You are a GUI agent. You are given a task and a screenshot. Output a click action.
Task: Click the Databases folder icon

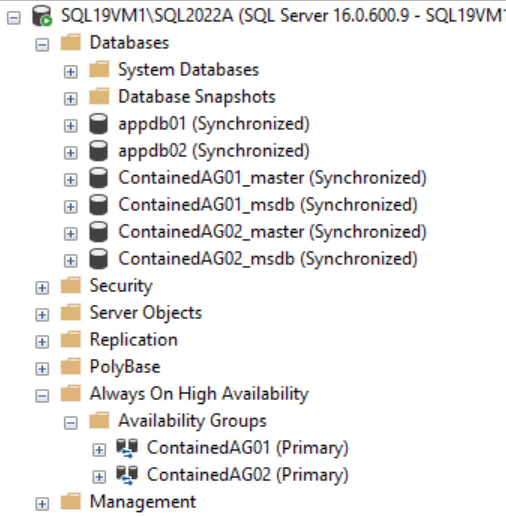pyautogui.click(x=71, y=42)
